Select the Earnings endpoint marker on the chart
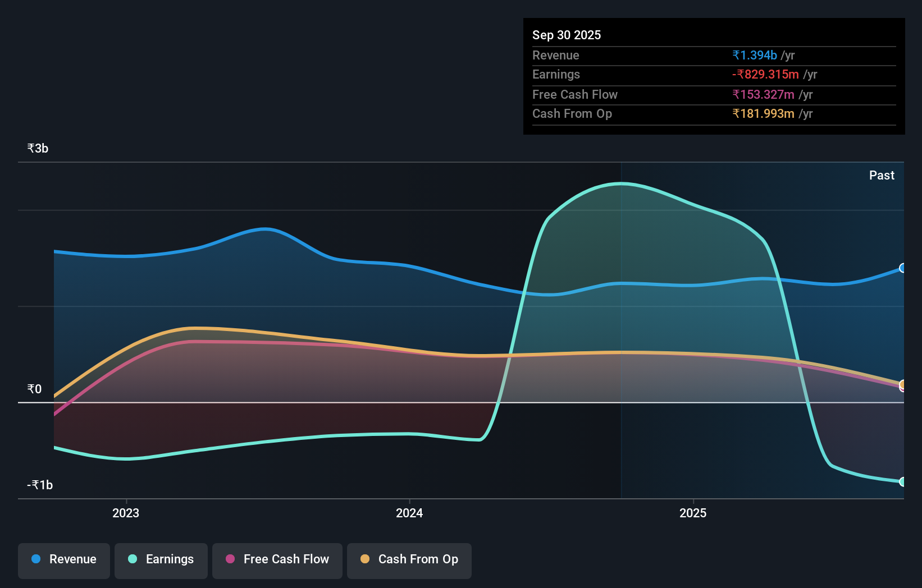This screenshot has width=922, height=588. pyautogui.click(x=902, y=481)
